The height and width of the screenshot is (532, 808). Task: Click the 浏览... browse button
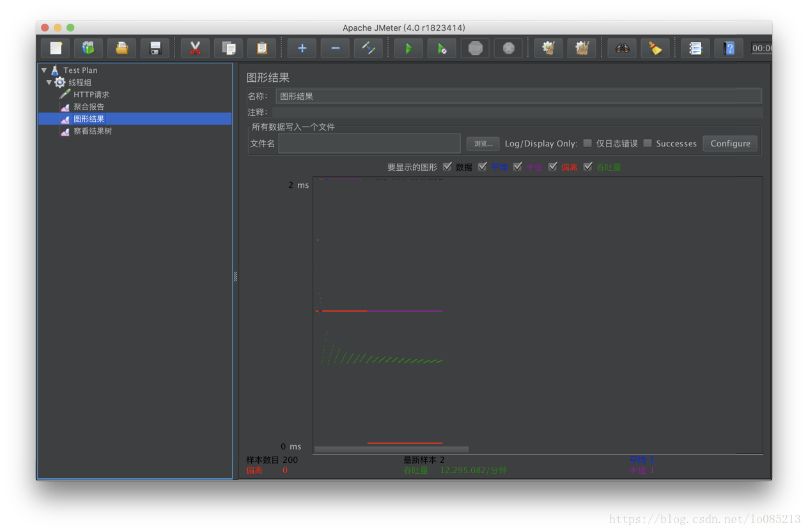click(483, 144)
